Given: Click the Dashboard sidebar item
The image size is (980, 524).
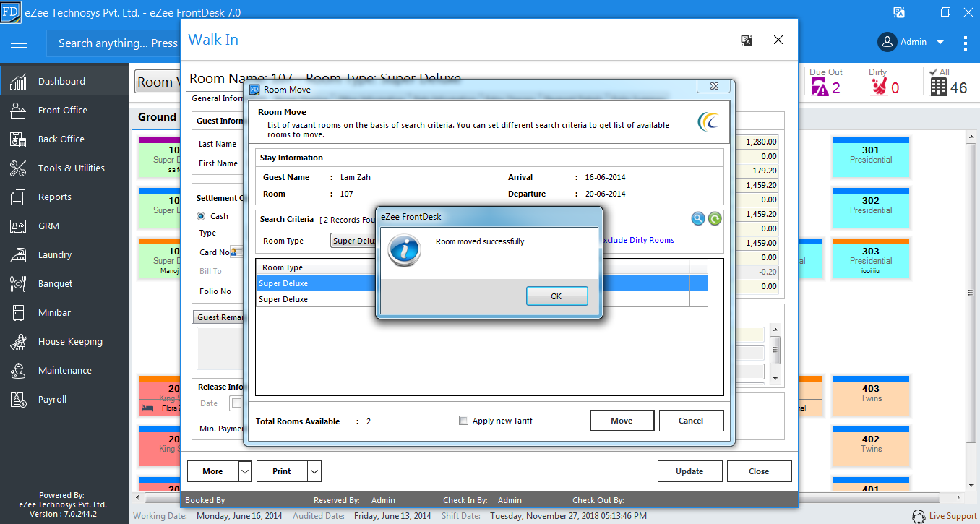Looking at the screenshot, I should [x=64, y=81].
